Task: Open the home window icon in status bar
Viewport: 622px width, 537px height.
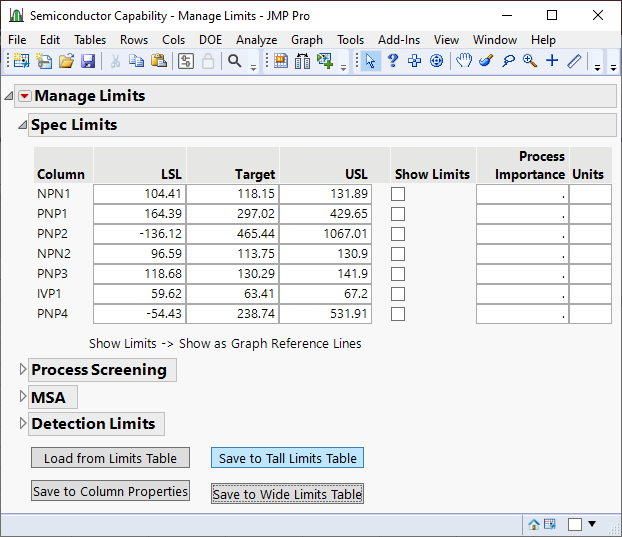Action: pos(534,524)
